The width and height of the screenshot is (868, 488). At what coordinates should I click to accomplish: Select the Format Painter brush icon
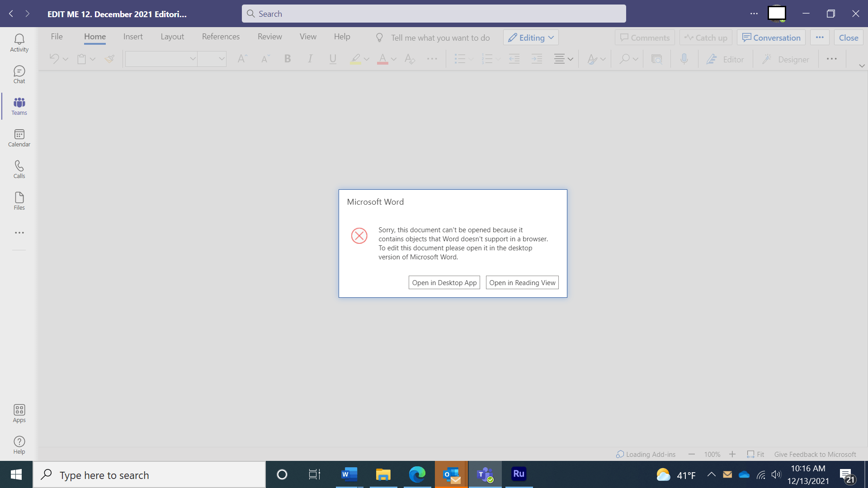pyautogui.click(x=109, y=59)
